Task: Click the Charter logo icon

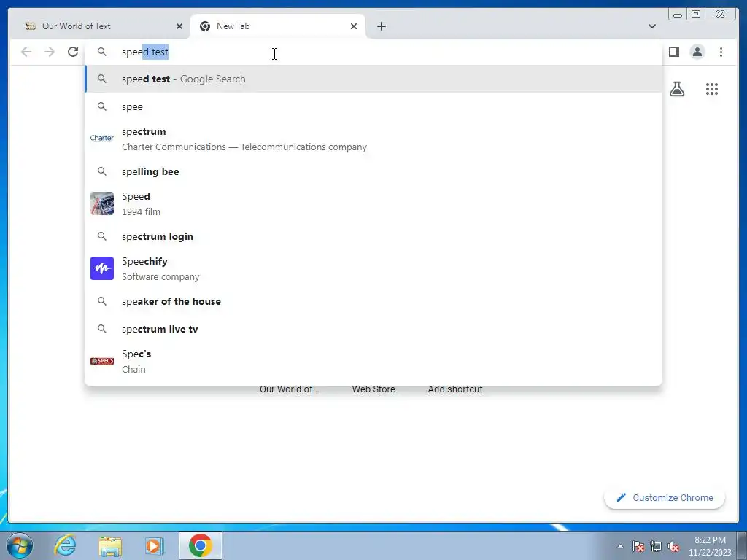Action: coord(102,138)
